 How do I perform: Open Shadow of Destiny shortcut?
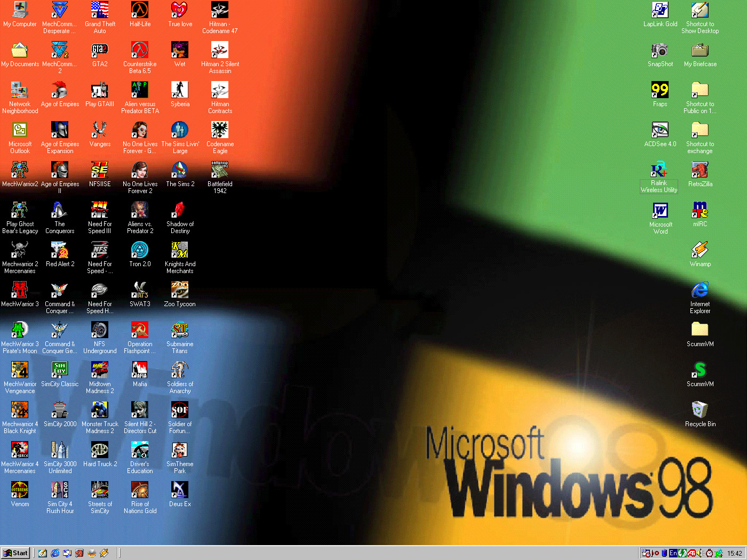pos(180,218)
